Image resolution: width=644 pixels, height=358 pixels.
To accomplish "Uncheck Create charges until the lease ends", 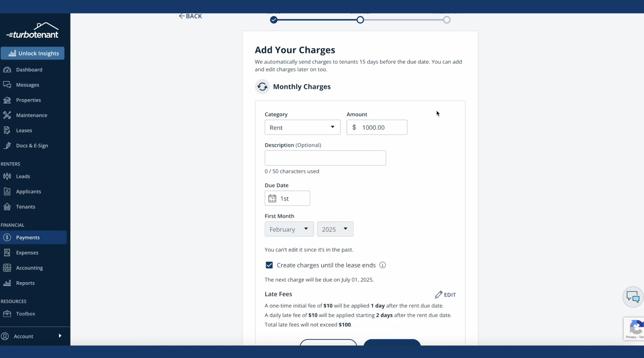I will coord(269,265).
